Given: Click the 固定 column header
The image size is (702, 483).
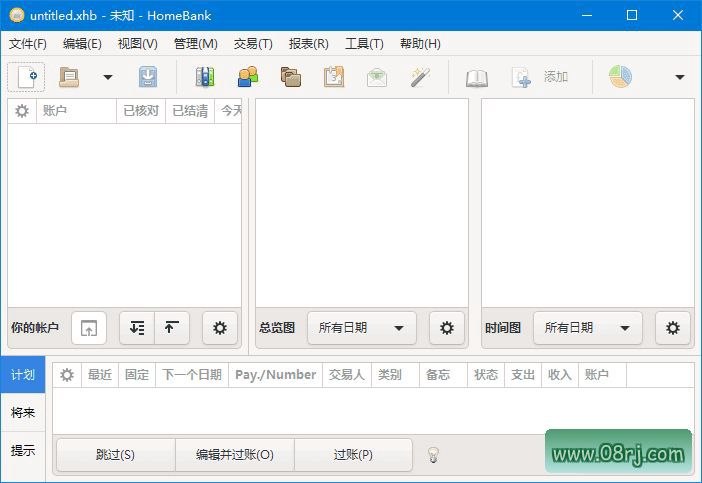Looking at the screenshot, I should 137,375.
